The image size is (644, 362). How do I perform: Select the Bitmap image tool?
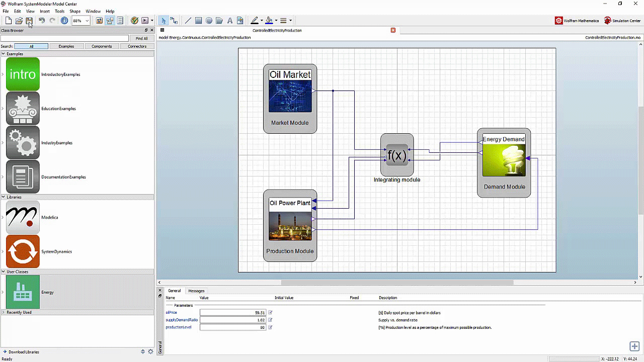tap(240, 21)
